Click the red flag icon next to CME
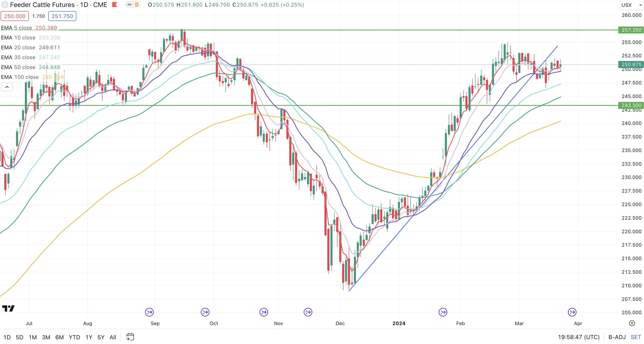 click(115, 5)
